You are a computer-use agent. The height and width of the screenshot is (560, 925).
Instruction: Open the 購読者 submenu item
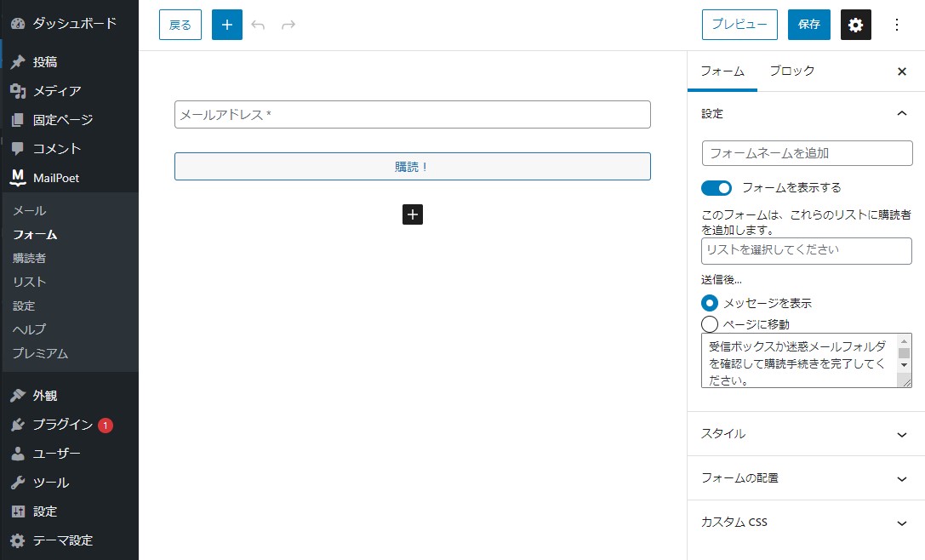click(x=30, y=258)
